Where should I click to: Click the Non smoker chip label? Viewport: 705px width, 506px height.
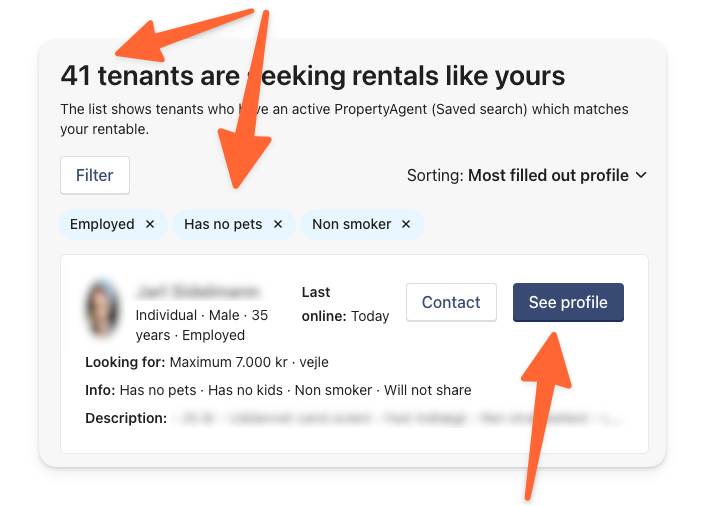click(352, 224)
